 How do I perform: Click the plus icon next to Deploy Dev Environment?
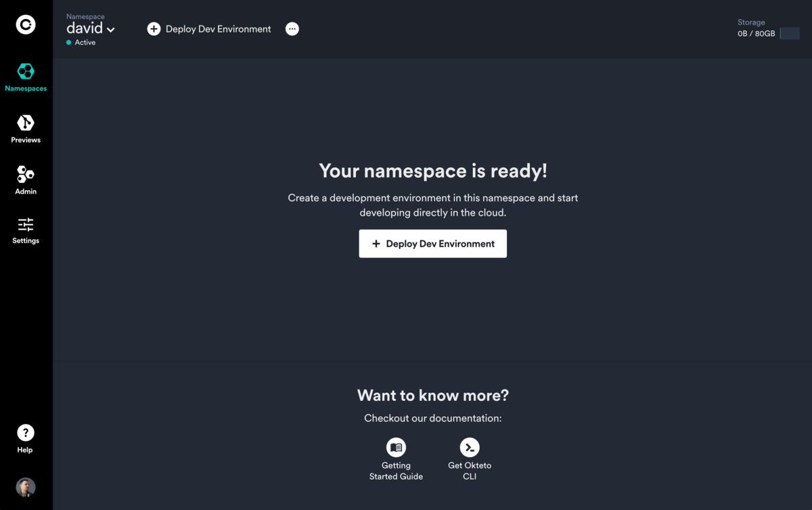(x=154, y=28)
